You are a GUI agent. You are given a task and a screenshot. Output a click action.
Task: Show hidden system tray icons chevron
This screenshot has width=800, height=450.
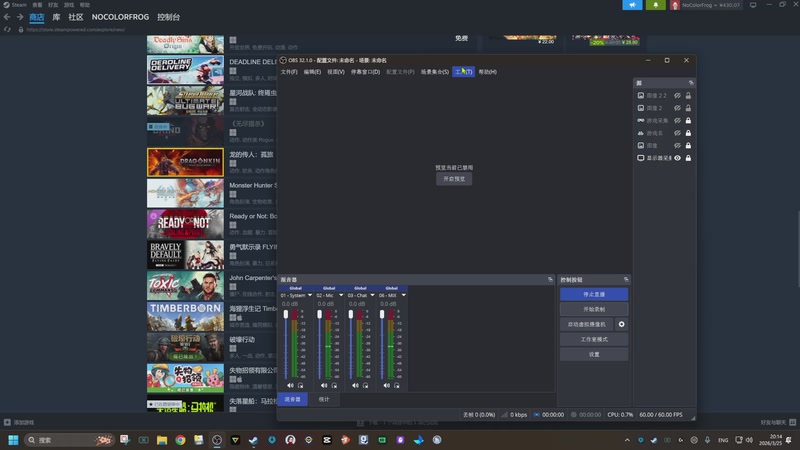click(x=627, y=440)
